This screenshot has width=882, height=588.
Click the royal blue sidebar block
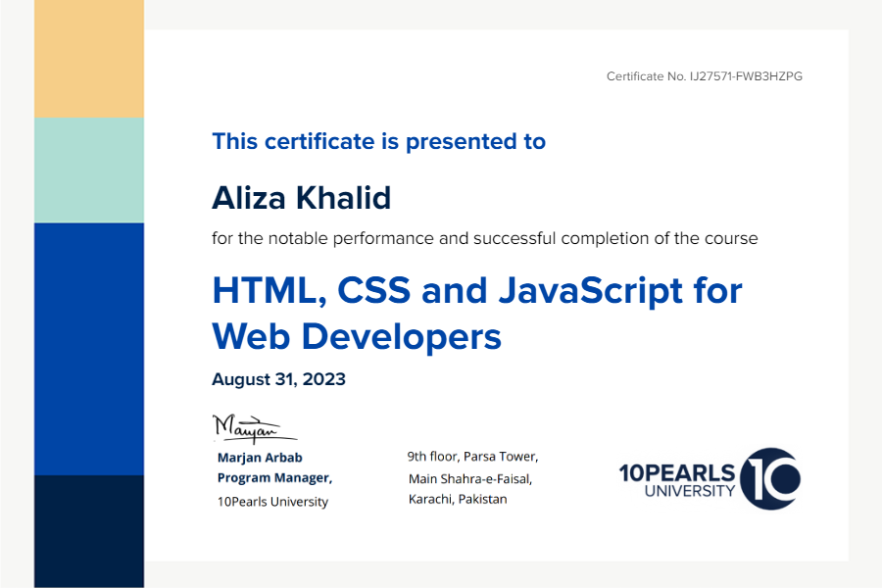tap(89, 348)
